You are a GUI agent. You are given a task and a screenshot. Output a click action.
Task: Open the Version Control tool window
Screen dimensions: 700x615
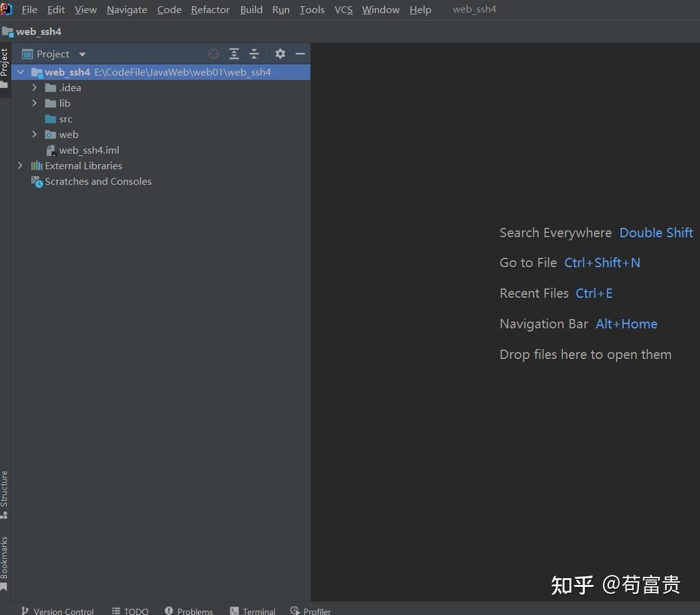57,611
